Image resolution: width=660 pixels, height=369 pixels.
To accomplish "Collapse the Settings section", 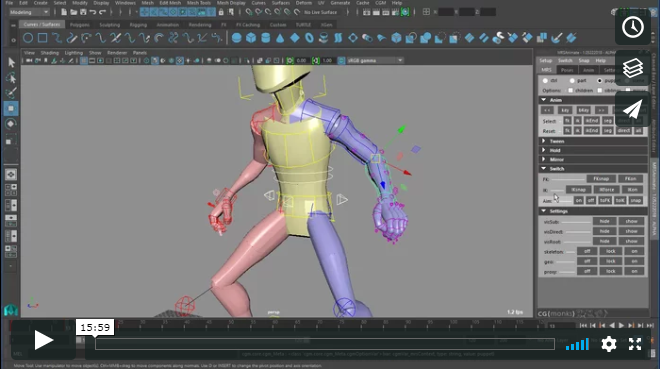I will point(544,211).
